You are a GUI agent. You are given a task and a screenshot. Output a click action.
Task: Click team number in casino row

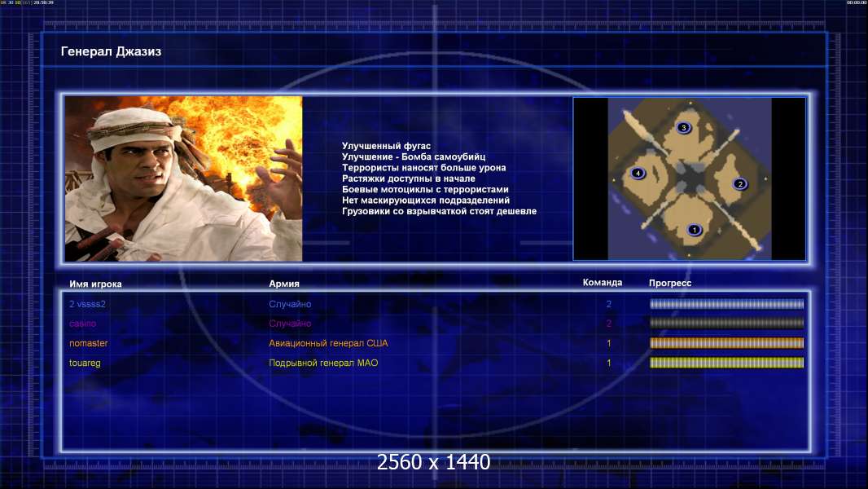609,324
